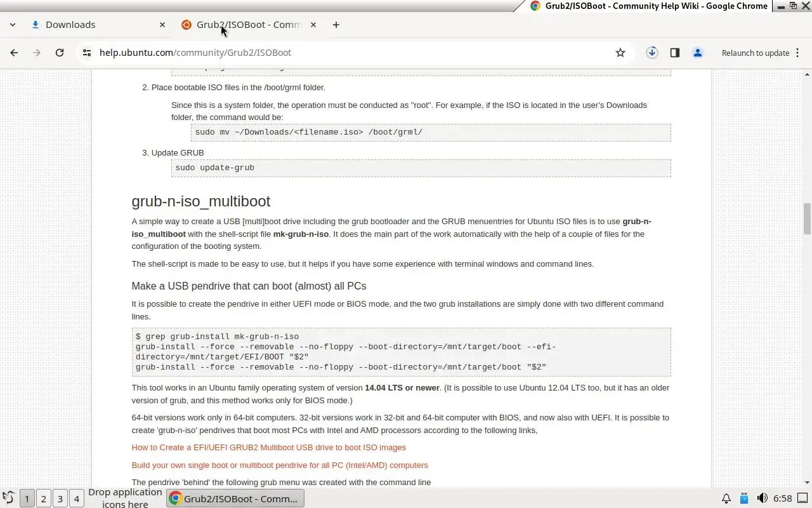Click 'Make a USB pendrive' subheading
This screenshot has height=508, width=812.
(249, 286)
